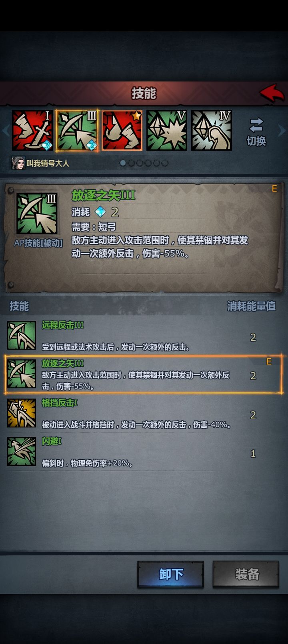Click the 闪避I skill icon
The width and height of the screenshot is (288, 644).
coord(22,451)
